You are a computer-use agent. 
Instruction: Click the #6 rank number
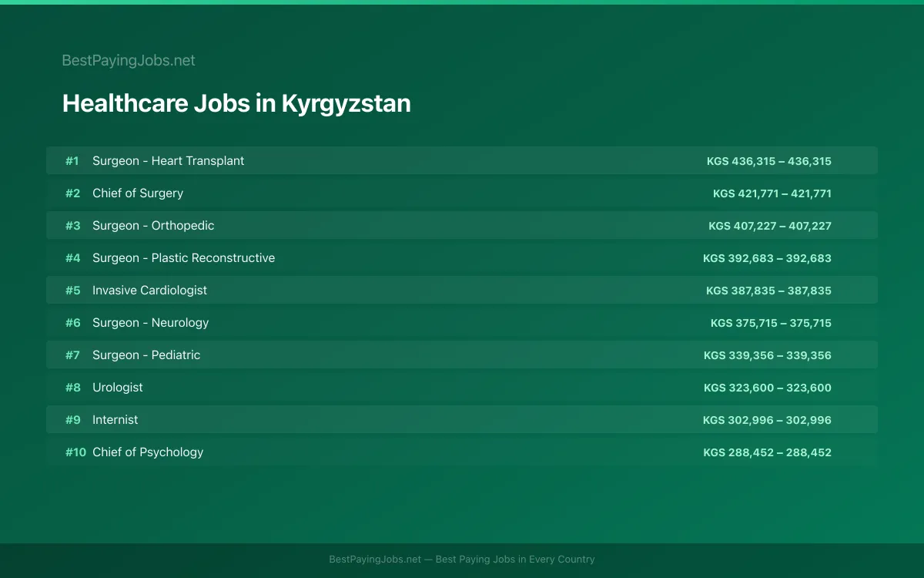(72, 323)
